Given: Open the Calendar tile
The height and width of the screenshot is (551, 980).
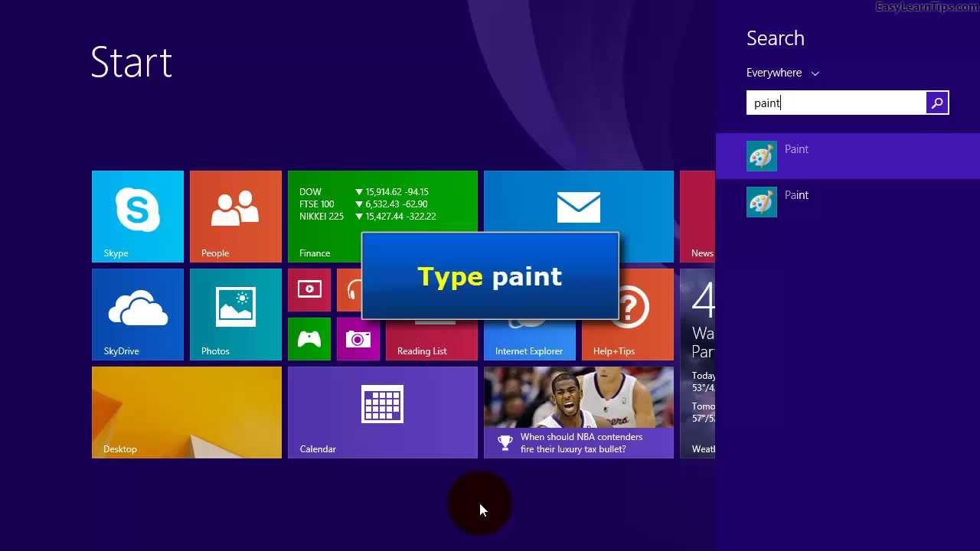Looking at the screenshot, I should tap(383, 412).
